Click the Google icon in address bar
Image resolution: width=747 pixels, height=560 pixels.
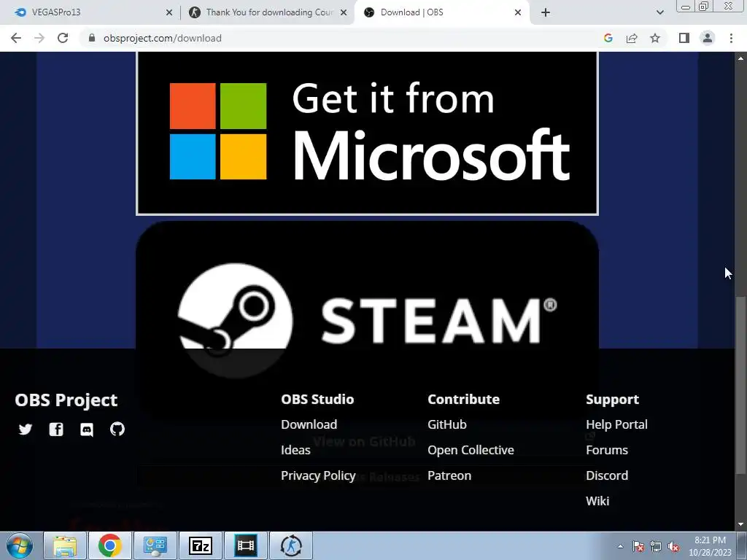coord(608,38)
